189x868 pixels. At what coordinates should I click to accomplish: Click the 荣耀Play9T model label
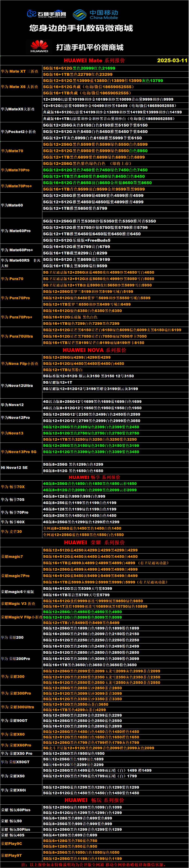11,855
